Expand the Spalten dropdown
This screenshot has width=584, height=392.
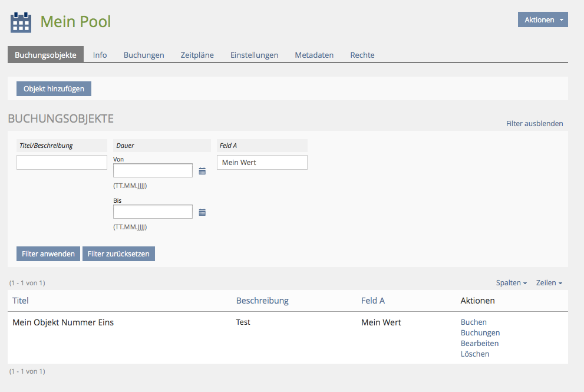coord(511,283)
